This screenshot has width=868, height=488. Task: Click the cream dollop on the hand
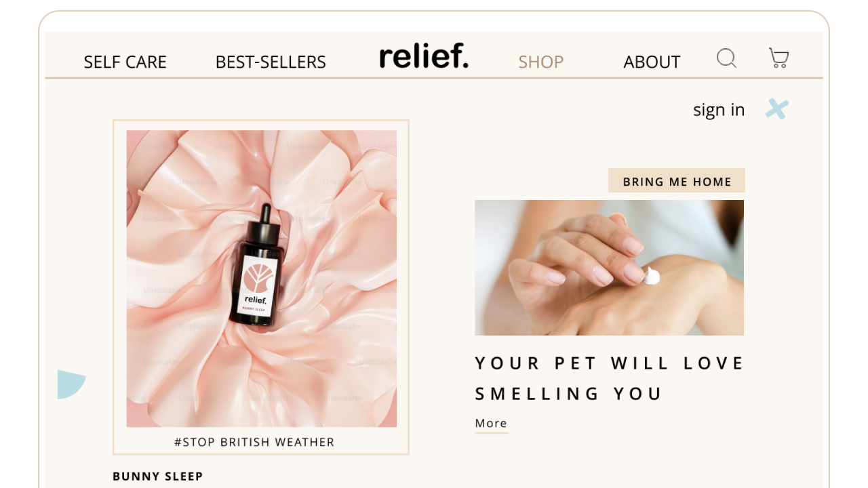coord(652,276)
